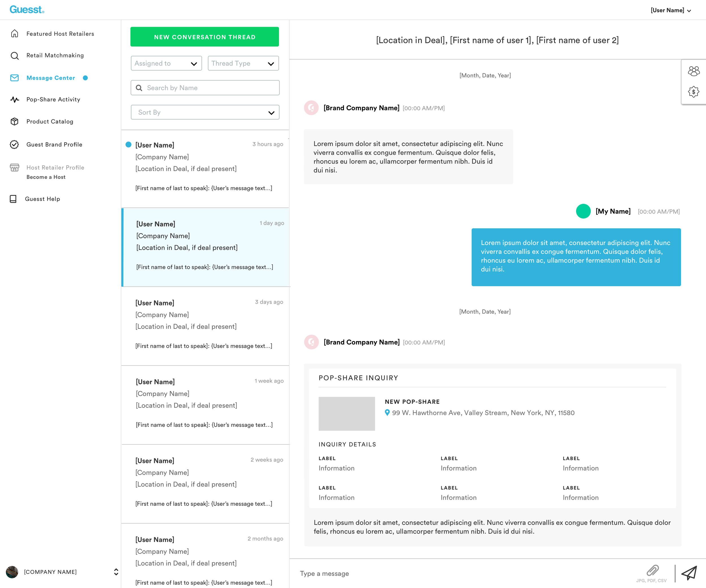
Task: Open the unread thread from 3 hours ago
Action: tap(205, 168)
